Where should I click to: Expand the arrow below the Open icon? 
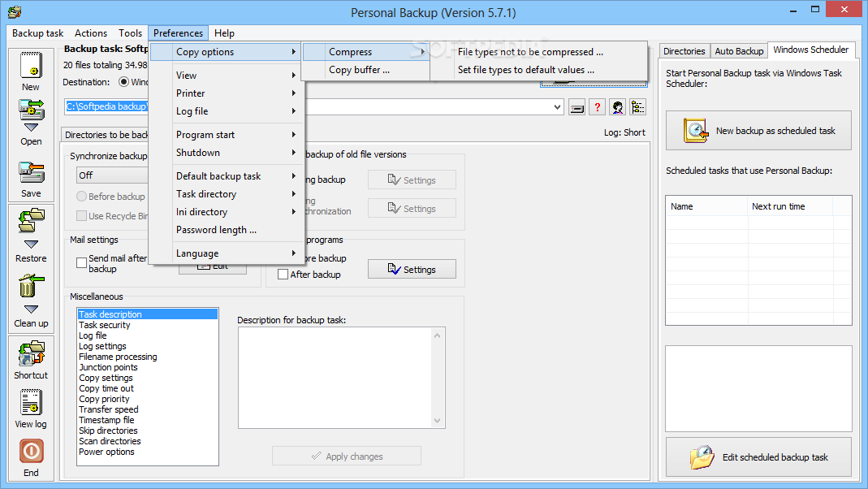point(31,128)
